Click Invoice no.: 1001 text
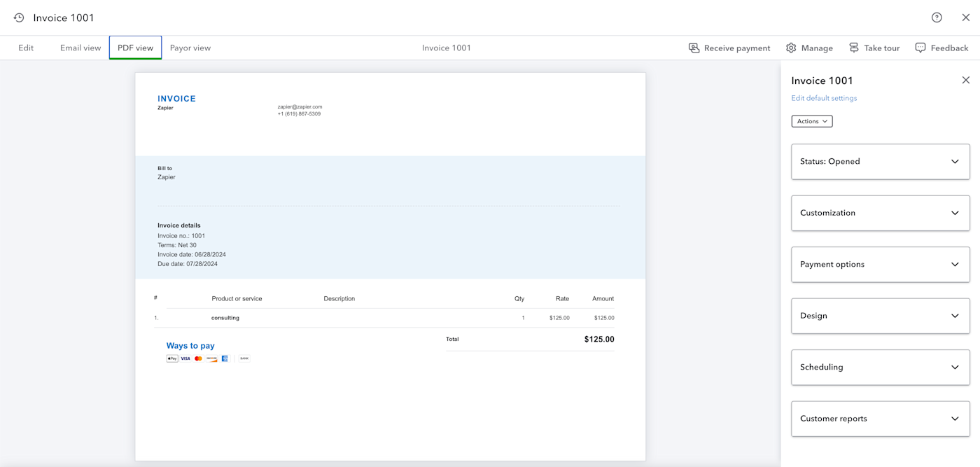The width and height of the screenshot is (980, 467). coord(181,236)
